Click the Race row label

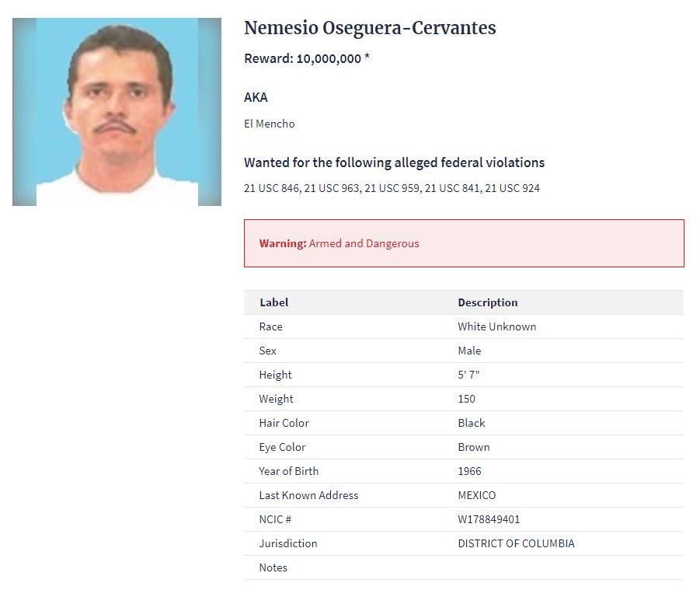[270, 326]
